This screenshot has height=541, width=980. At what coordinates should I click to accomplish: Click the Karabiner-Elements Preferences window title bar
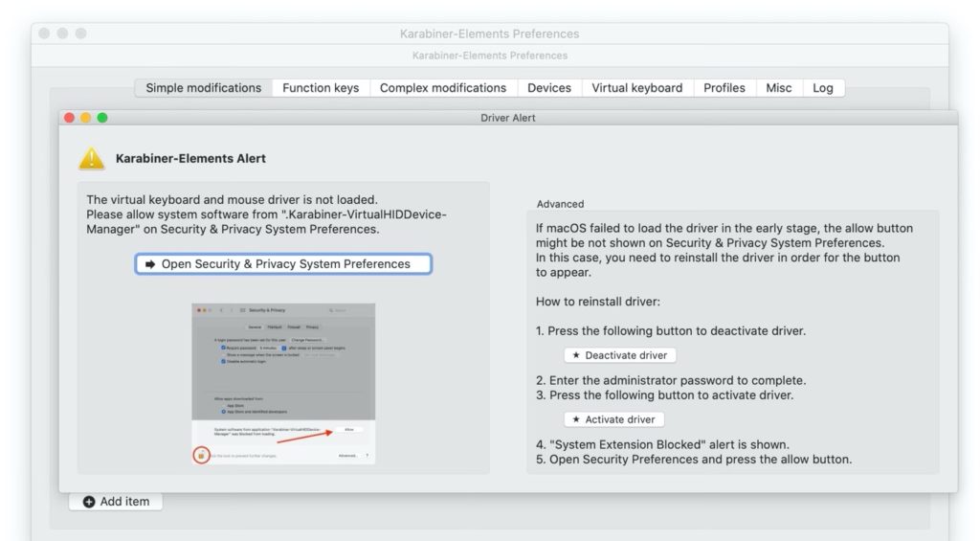(x=489, y=34)
